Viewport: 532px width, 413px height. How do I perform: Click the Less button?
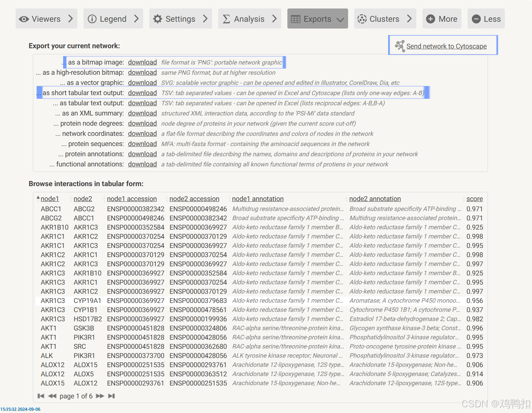486,19
